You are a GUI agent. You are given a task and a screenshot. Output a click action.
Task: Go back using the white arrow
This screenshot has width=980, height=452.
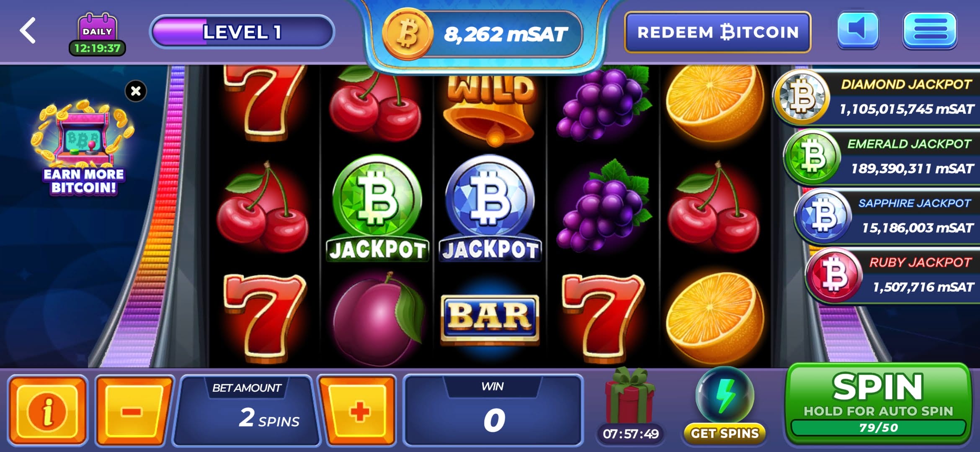[28, 31]
